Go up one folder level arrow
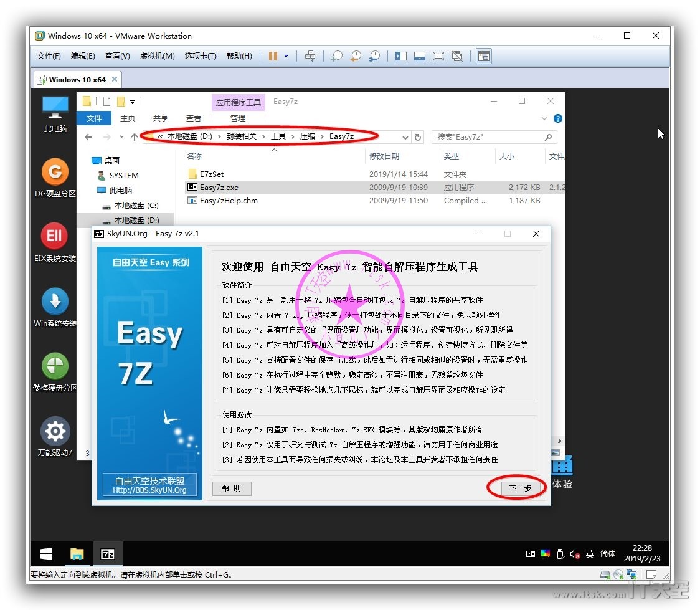Viewport: 700px width, 610px height. 134,137
